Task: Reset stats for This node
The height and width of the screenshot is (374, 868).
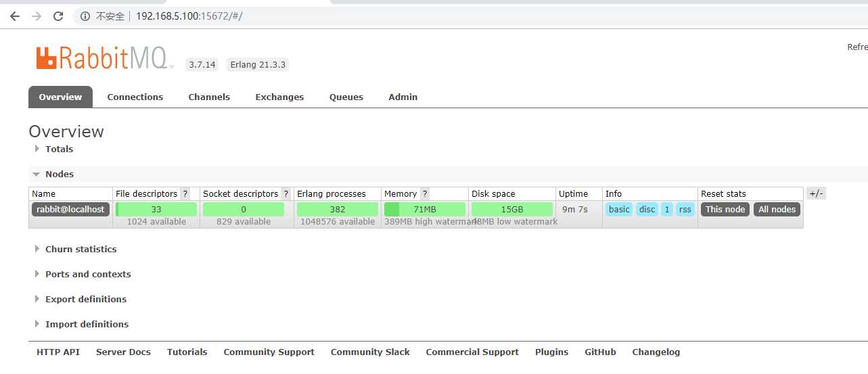Action: 725,209
